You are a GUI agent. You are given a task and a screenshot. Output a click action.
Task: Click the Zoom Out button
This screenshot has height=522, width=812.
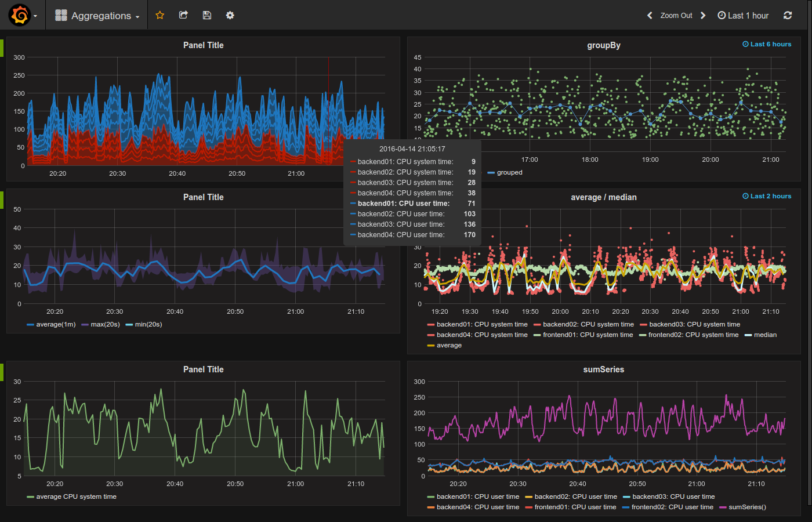point(676,15)
